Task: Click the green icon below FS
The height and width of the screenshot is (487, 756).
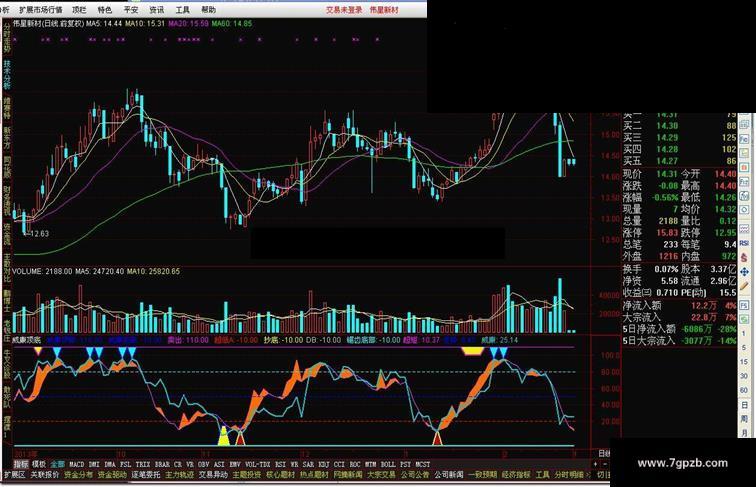Action: [x=744, y=319]
